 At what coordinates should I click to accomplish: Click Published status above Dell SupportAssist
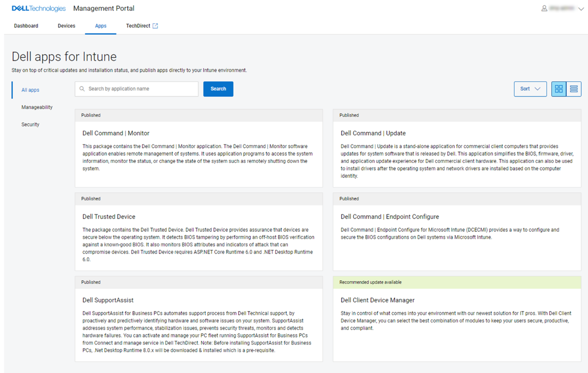tap(91, 282)
